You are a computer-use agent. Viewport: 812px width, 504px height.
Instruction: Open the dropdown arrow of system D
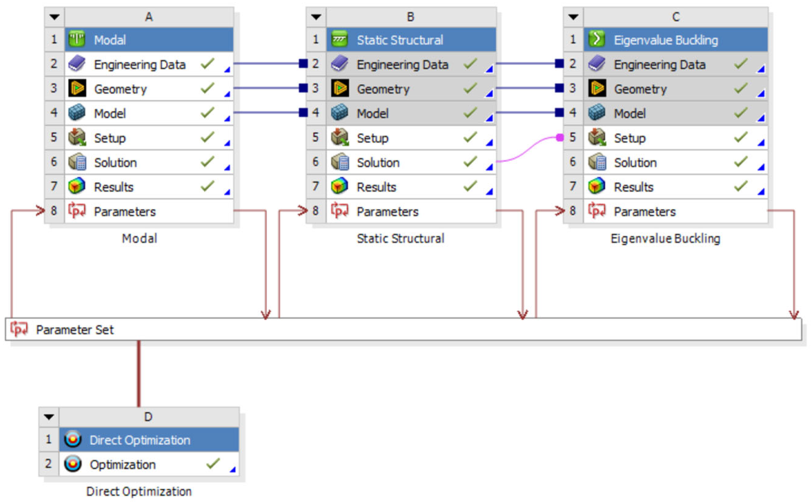click(49, 417)
